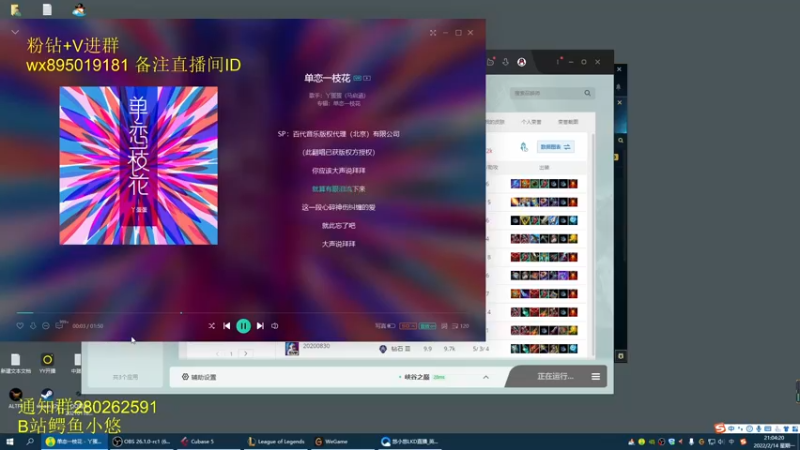The image size is (800, 450).
Task: Open YY开播 desktop shortcut
Action: click(x=47, y=363)
